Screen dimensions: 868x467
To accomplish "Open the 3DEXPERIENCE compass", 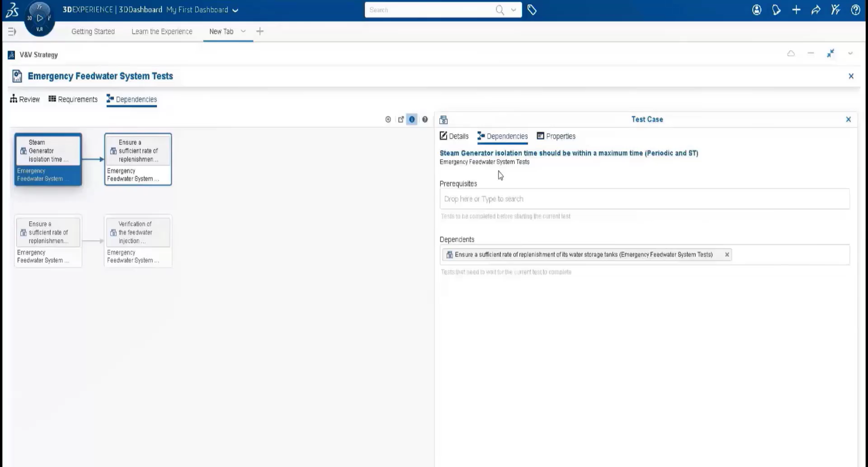I will click(x=39, y=19).
